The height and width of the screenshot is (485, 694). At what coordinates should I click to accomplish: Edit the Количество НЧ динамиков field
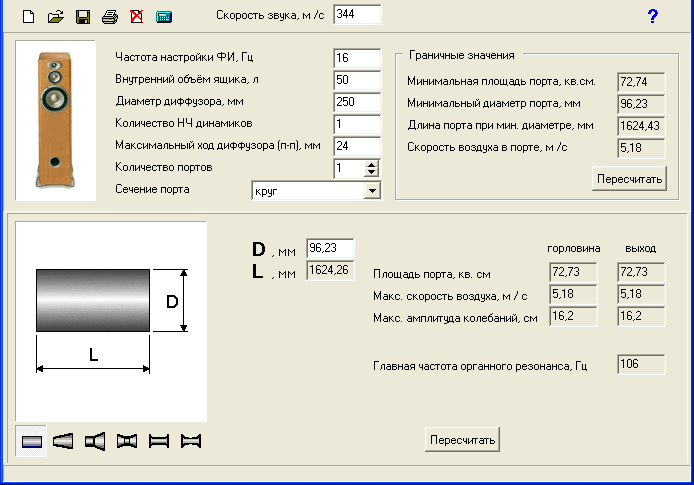357,124
